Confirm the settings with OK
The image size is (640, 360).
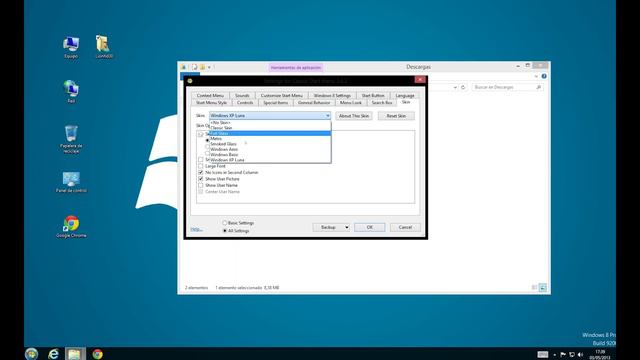[369, 227]
